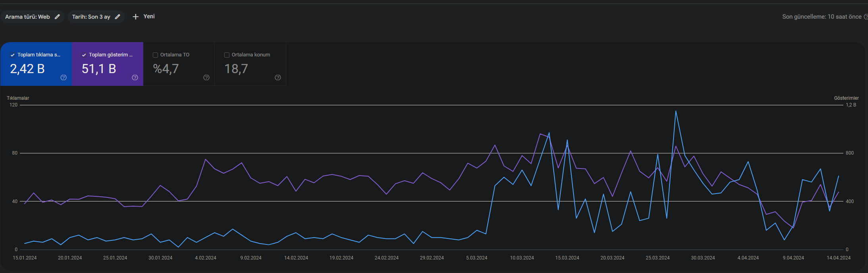Click the 25.03.2024 date on the axis

pos(658,258)
